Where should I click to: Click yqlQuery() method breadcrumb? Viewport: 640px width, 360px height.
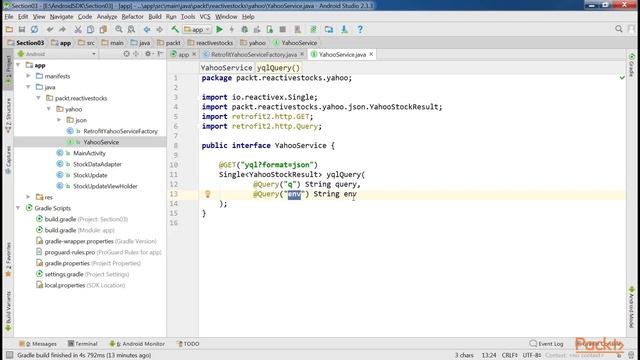point(278,68)
